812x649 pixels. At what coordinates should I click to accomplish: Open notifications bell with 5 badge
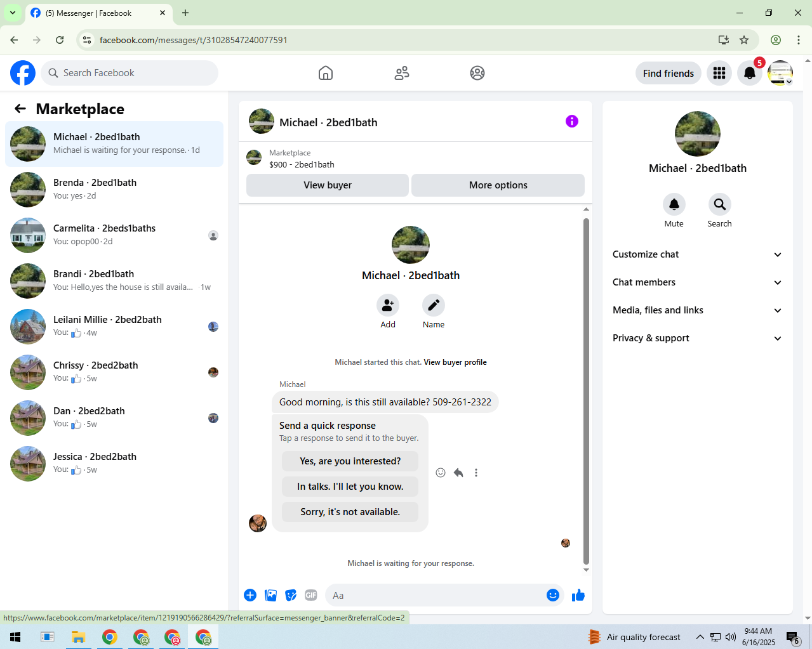750,73
